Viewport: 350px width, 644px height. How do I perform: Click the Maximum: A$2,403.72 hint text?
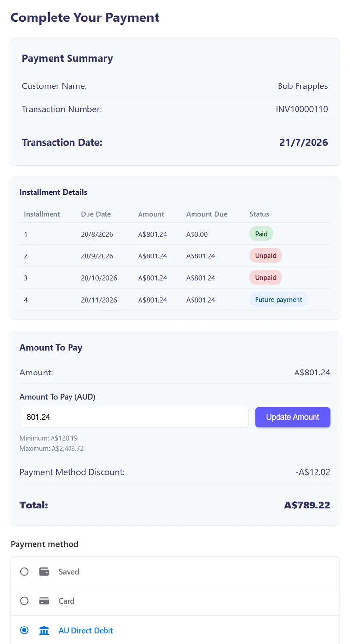pyautogui.click(x=52, y=448)
